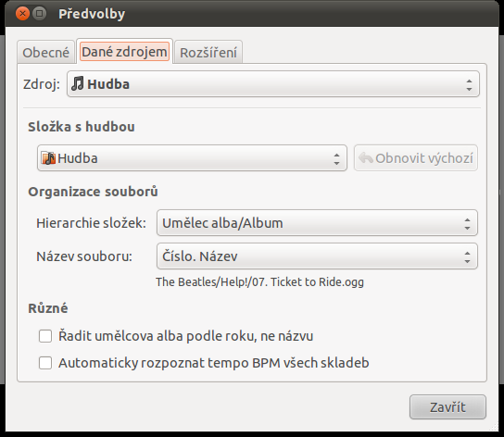Click the Obnovit výchozí button
Viewport: 504px width, 437px height.
point(416,157)
